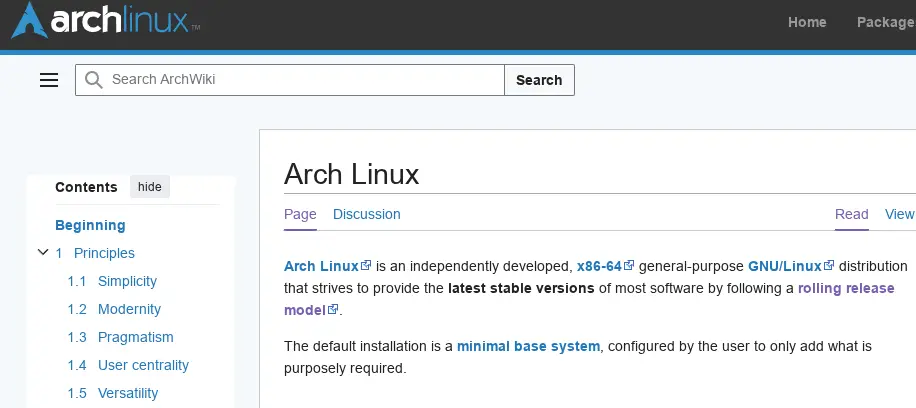Focus the Search ArchWiki input field
This screenshot has width=916, height=408.
click(x=290, y=80)
